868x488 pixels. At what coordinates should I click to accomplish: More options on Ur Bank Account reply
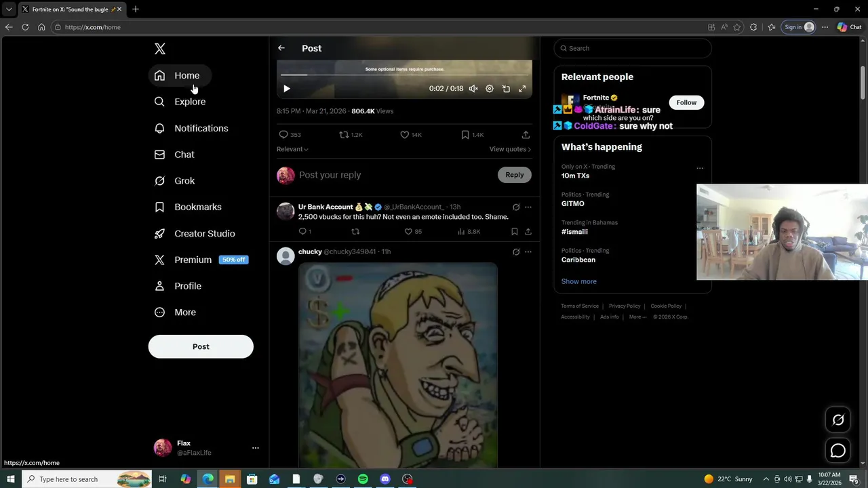(x=528, y=207)
